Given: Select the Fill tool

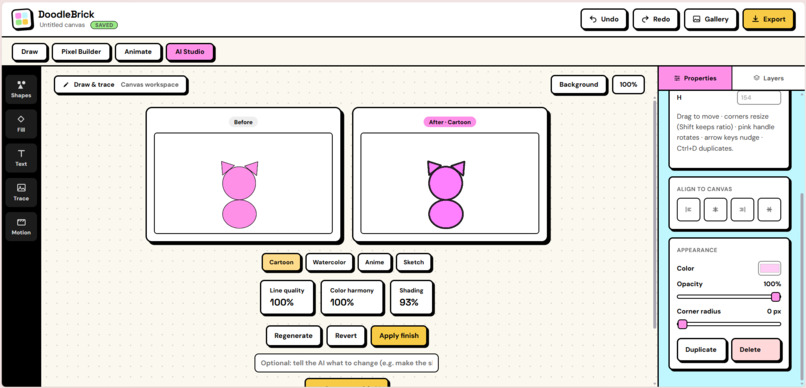Looking at the screenshot, I should click(x=21, y=124).
